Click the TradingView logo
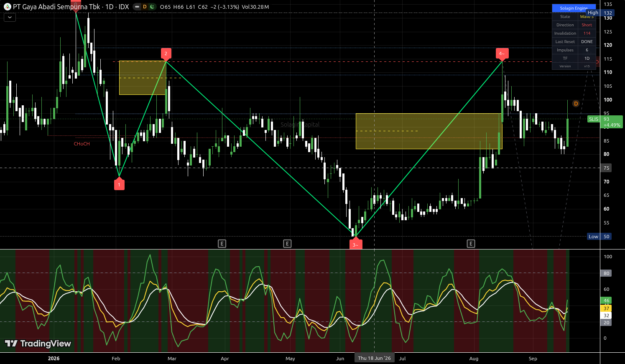The height and width of the screenshot is (364, 625). click(38, 344)
